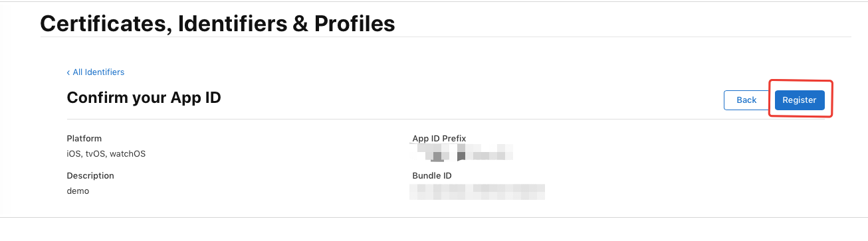Viewport: 868px width, 241px height.
Task: Click the blurred App ID Prefix value
Action: [463, 153]
